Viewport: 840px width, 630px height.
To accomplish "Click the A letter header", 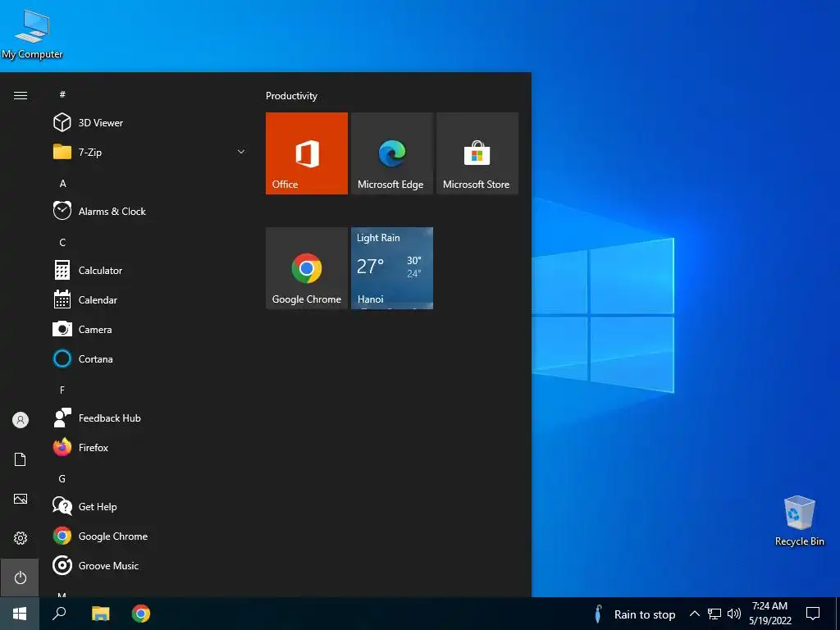I will (62, 183).
